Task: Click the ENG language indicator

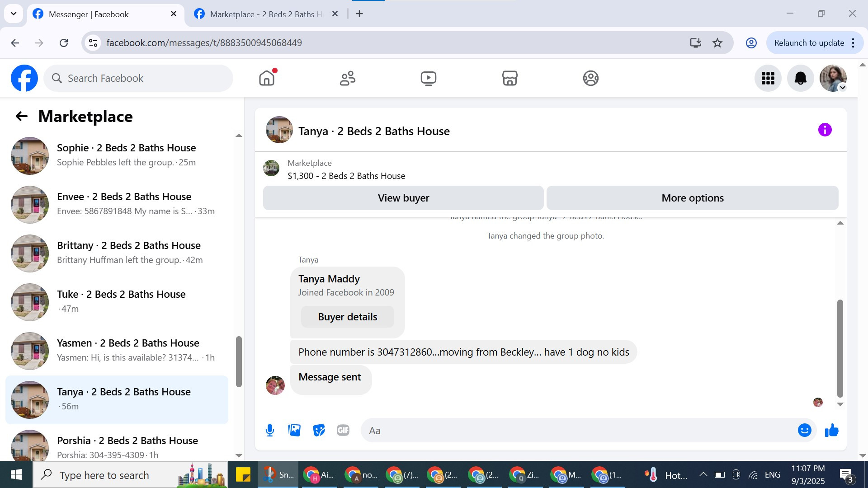Action: click(x=772, y=475)
